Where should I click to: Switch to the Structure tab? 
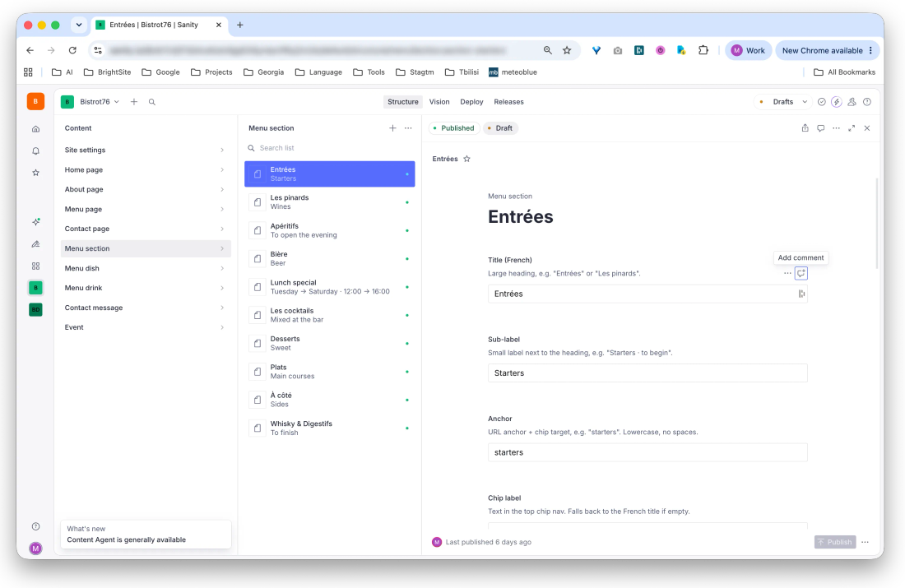tap(403, 101)
